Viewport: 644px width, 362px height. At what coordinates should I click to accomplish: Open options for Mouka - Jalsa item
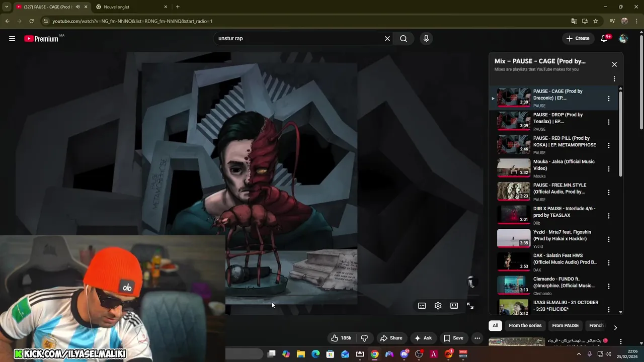[x=609, y=169]
